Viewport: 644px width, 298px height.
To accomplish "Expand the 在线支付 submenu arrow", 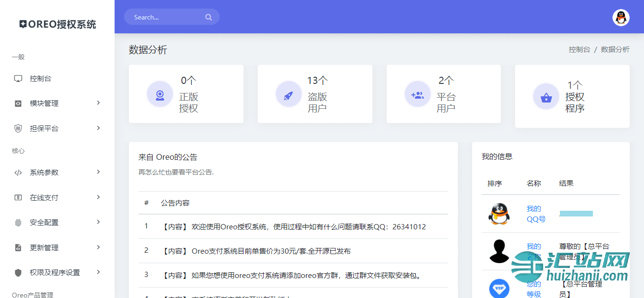I will [x=98, y=197].
